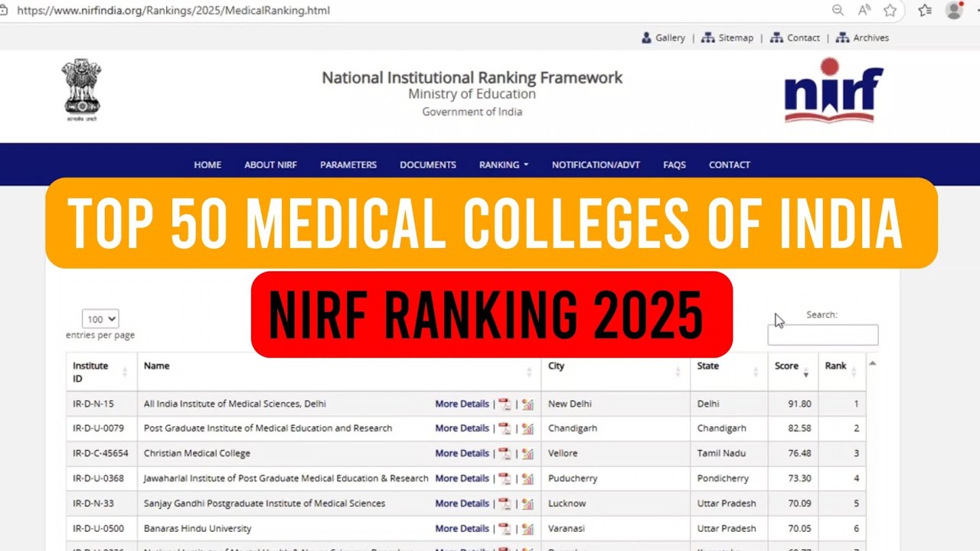Open graph icon for Jawaharlal Institute row
The height and width of the screenshot is (551, 980).
click(x=528, y=478)
